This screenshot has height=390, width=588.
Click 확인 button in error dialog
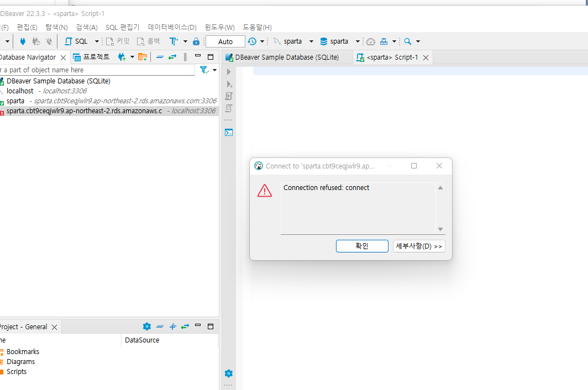pos(362,246)
